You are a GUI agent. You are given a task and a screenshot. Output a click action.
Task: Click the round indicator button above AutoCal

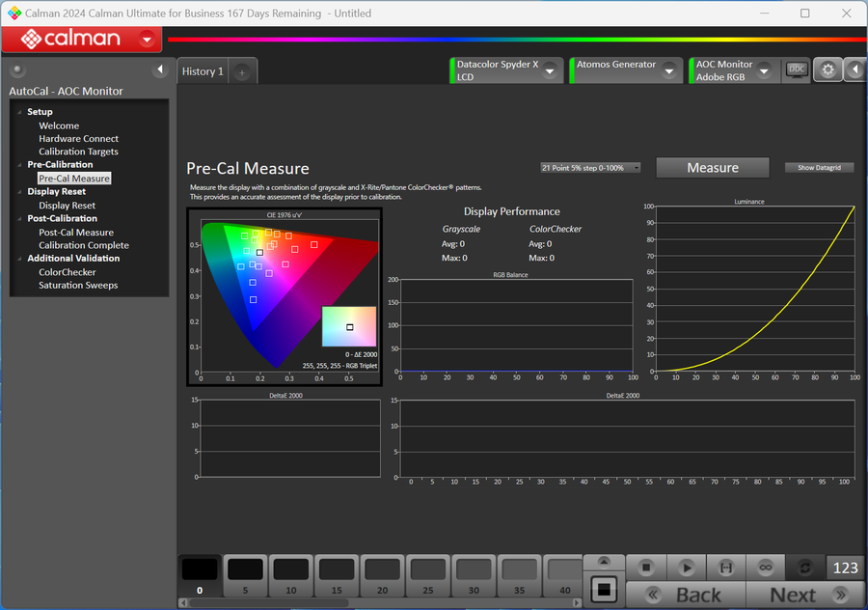coord(17,69)
